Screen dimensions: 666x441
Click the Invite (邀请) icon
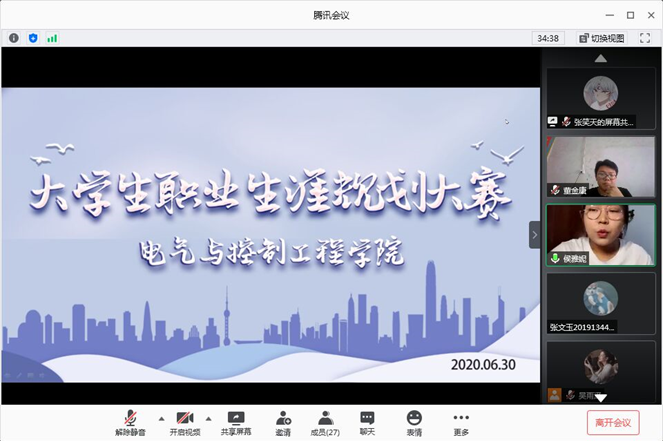click(x=284, y=417)
